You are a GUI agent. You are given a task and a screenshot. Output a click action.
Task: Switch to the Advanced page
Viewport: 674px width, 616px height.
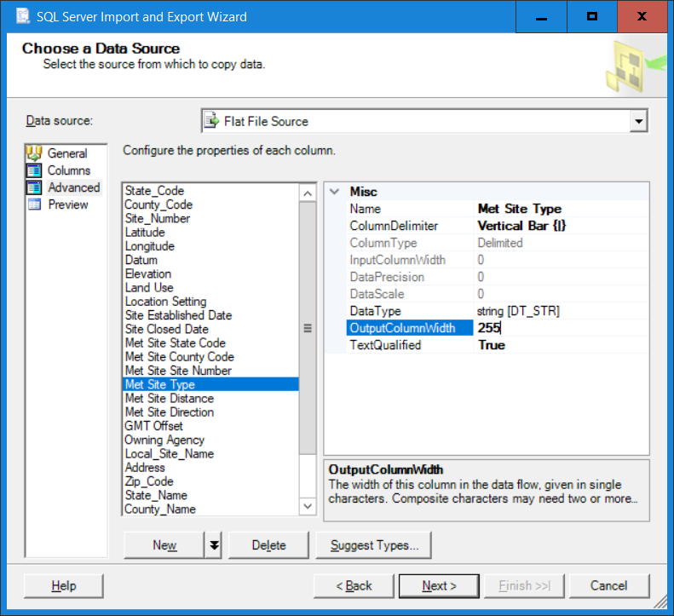[74, 187]
